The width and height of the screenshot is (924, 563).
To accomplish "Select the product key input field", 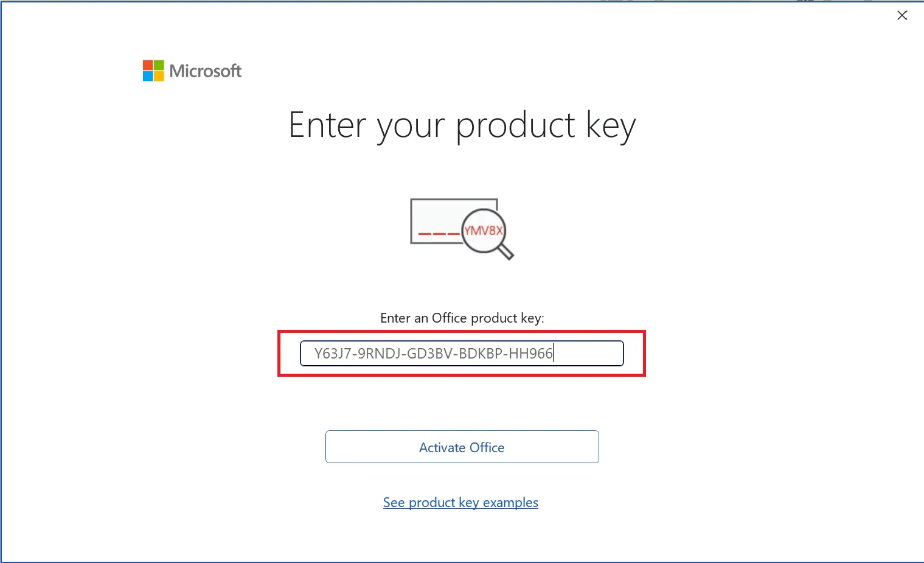I will tap(462, 353).
